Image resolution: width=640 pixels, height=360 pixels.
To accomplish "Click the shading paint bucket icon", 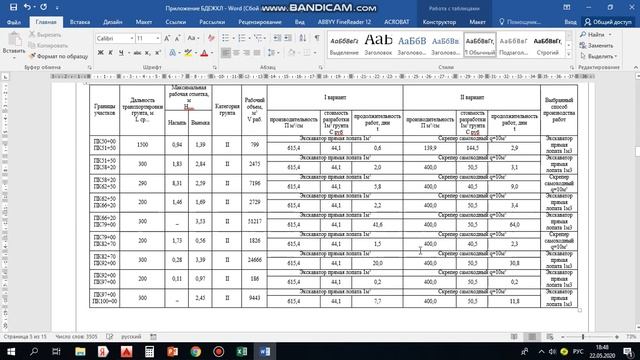I will pos(291,53).
